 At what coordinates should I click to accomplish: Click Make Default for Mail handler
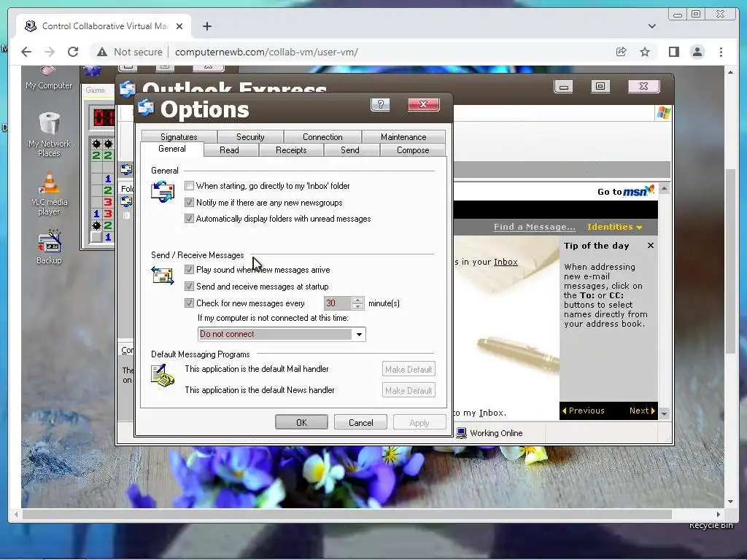tap(409, 369)
